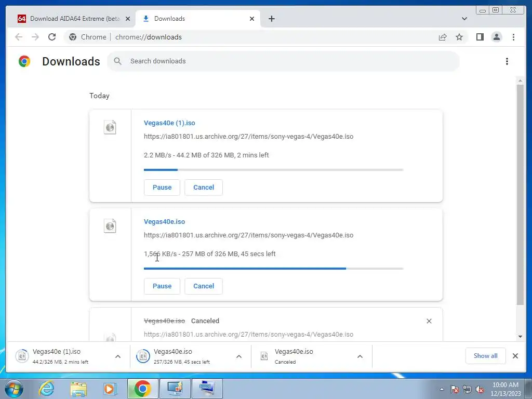Open the side panel icon
Screen dimensions: 532x399
(x=480, y=37)
